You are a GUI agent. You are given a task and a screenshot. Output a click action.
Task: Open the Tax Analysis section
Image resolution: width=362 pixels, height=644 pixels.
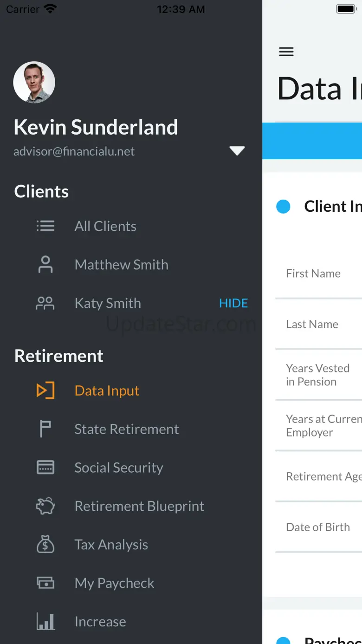(111, 545)
